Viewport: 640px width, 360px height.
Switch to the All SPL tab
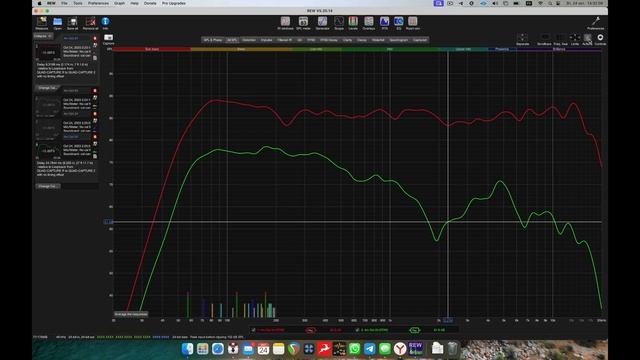click(x=232, y=40)
